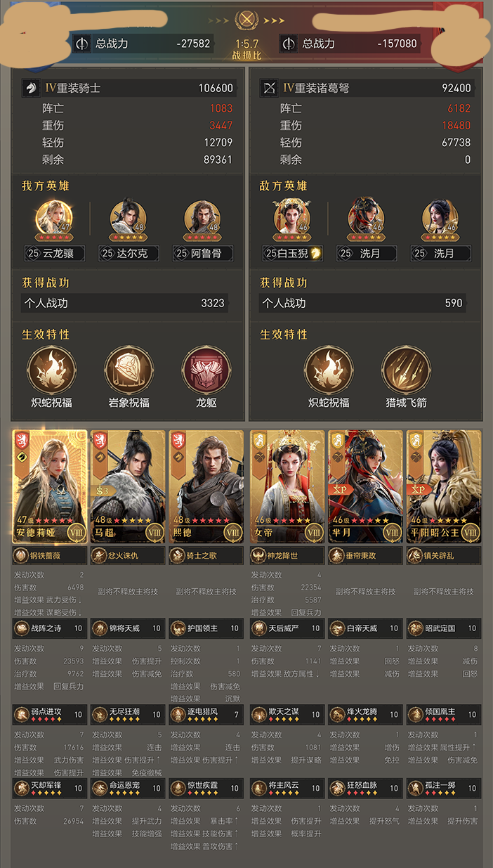Select the 钢铁蔷薇 skill label
Image resolution: width=493 pixels, height=868 pixels.
(x=50, y=556)
